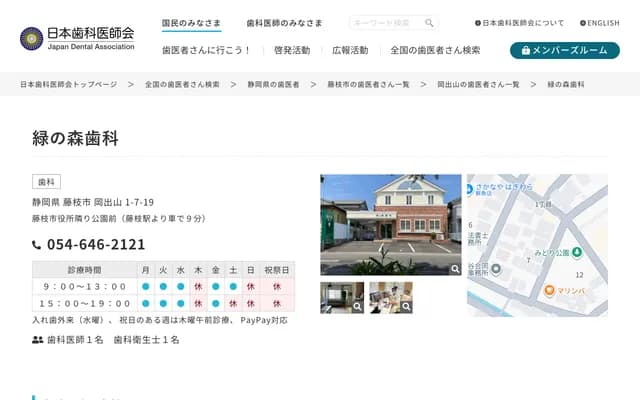The height and width of the screenshot is (400, 640).
Task: Go to 静岡県の歯医者 breadcrumb link
Action: coord(273,85)
